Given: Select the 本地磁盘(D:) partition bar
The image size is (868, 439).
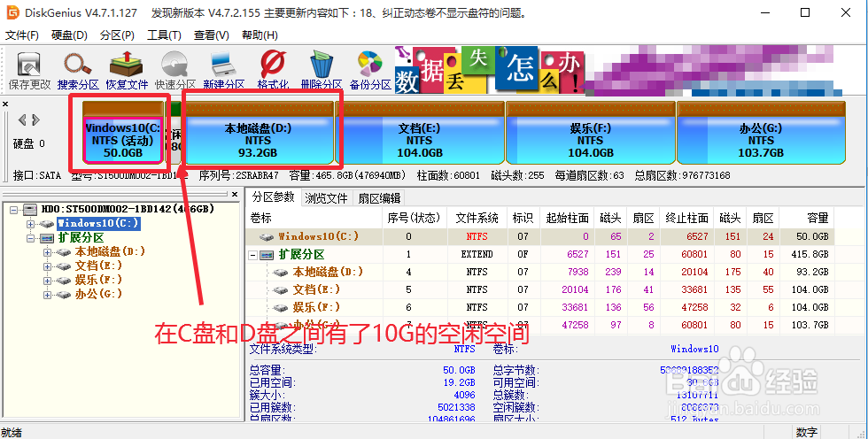Looking at the screenshot, I should (x=258, y=133).
